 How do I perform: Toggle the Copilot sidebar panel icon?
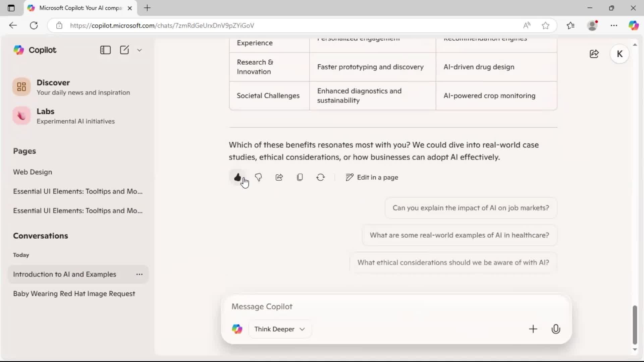[x=105, y=50]
